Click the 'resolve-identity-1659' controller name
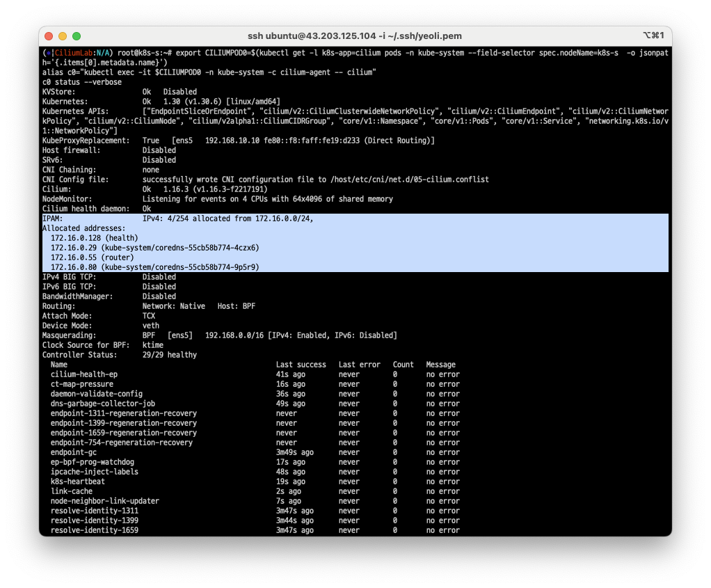Screen dimensions: 711x588 coord(95,531)
